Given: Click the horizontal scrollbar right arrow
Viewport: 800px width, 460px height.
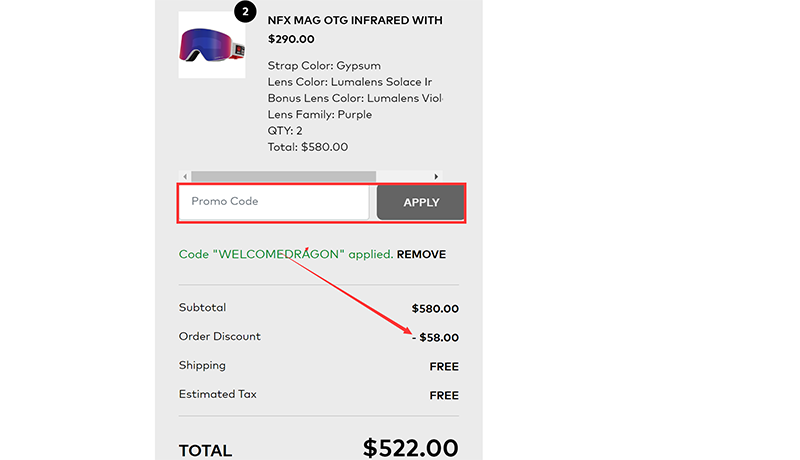Looking at the screenshot, I should click(x=436, y=177).
